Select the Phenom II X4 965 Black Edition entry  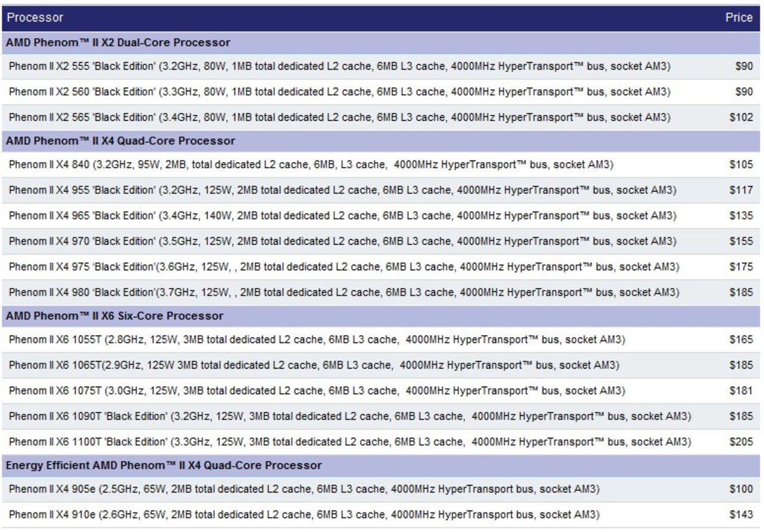pyautogui.click(x=342, y=215)
